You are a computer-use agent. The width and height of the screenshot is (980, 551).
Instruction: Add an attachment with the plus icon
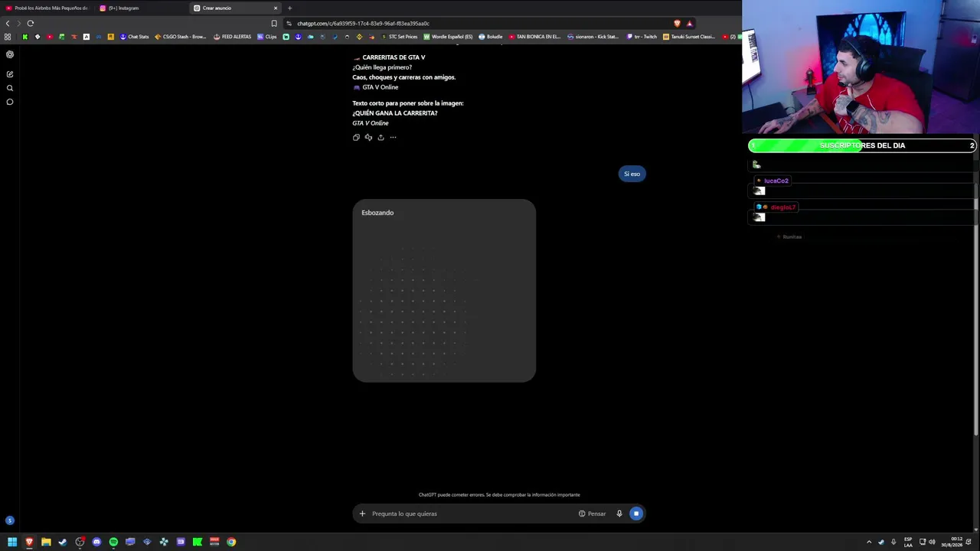[362, 514]
